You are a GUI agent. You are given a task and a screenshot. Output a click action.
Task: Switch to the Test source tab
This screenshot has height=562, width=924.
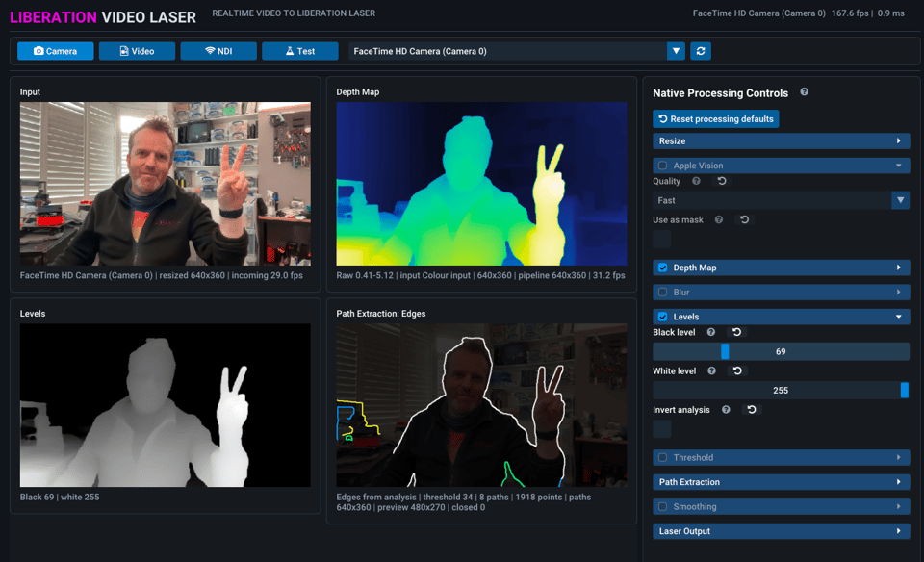click(x=300, y=51)
